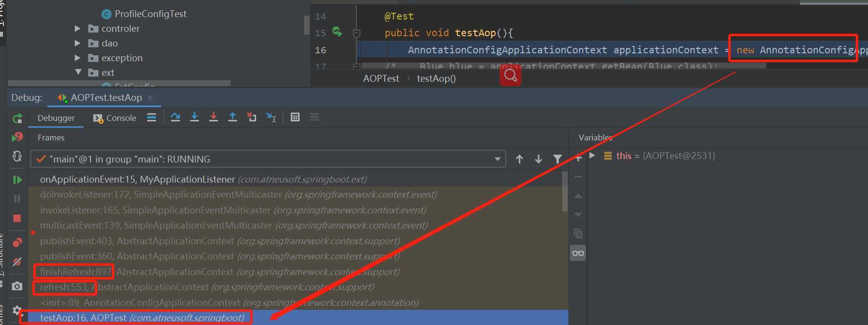Toggle frames filter funnel icon
Image resolution: width=868 pixels, height=325 pixels.
tap(558, 159)
